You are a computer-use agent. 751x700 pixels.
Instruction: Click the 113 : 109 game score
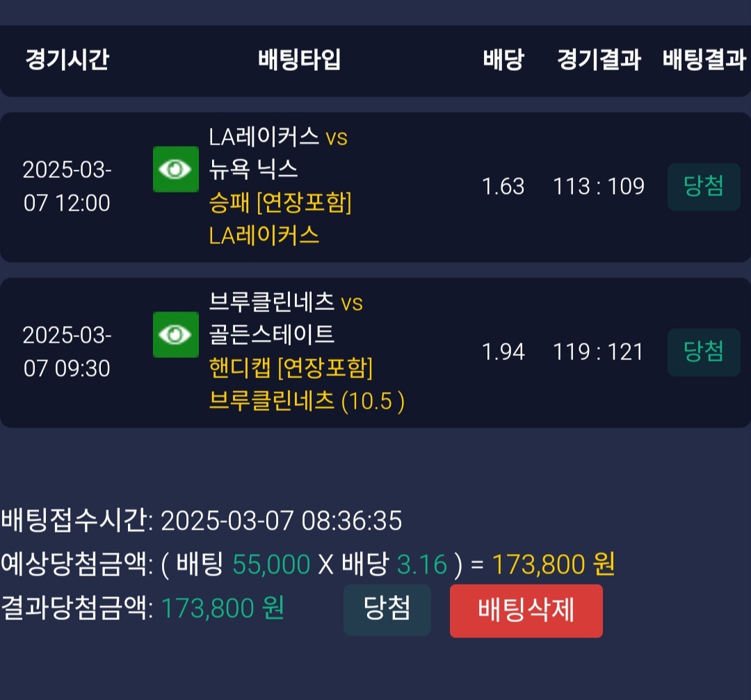pyautogui.click(x=599, y=186)
